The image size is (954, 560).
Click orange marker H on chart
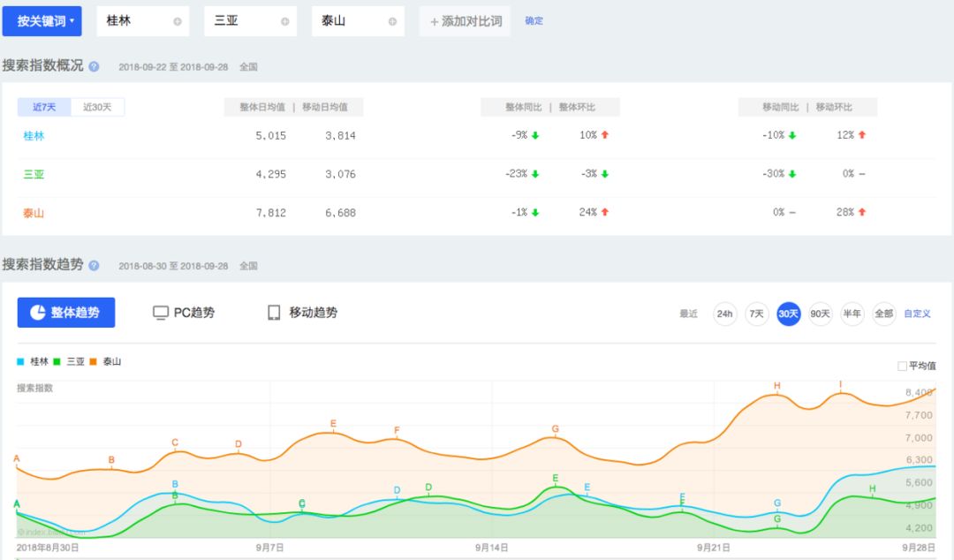coord(777,386)
